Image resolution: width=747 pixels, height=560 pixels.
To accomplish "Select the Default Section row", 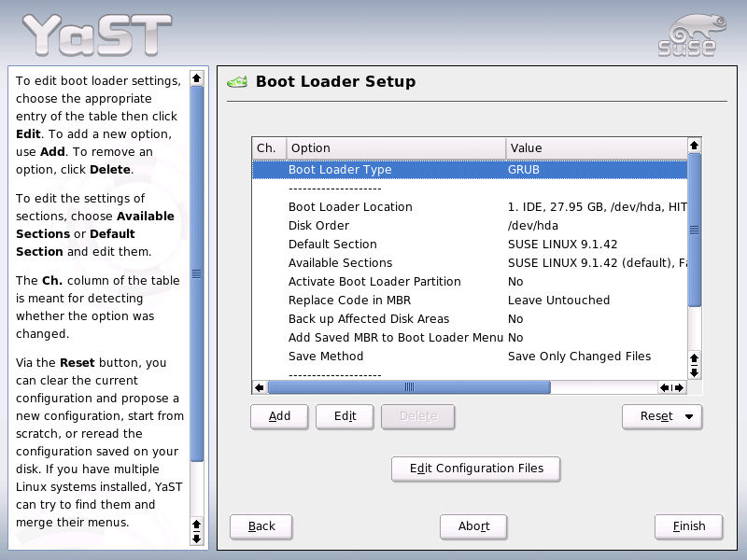I will (470, 245).
